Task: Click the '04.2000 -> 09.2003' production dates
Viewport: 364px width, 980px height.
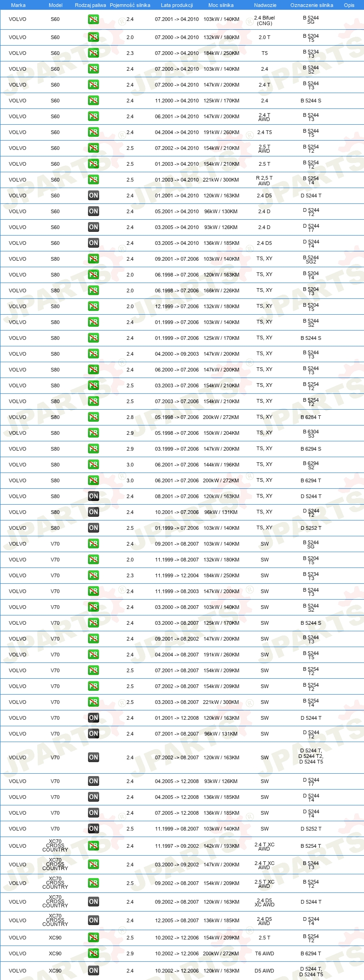Action: (177, 354)
